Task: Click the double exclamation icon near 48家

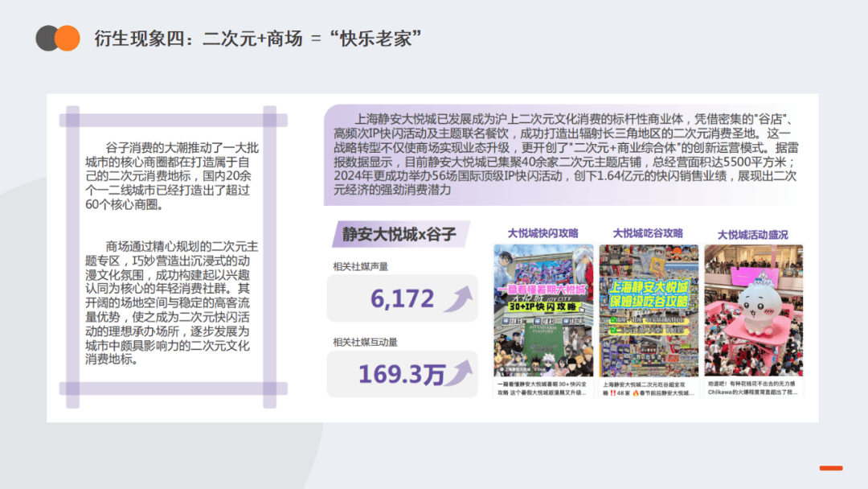Action: [612, 392]
